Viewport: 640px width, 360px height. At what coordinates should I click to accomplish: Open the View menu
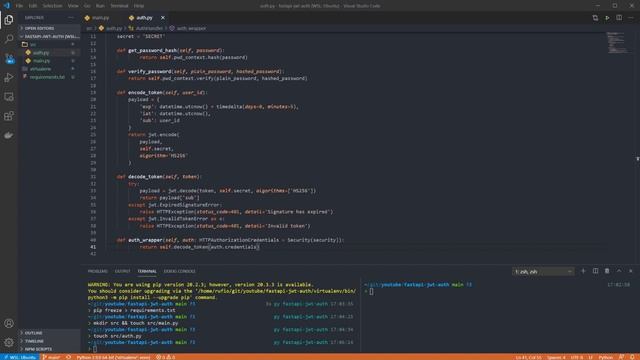73,6
